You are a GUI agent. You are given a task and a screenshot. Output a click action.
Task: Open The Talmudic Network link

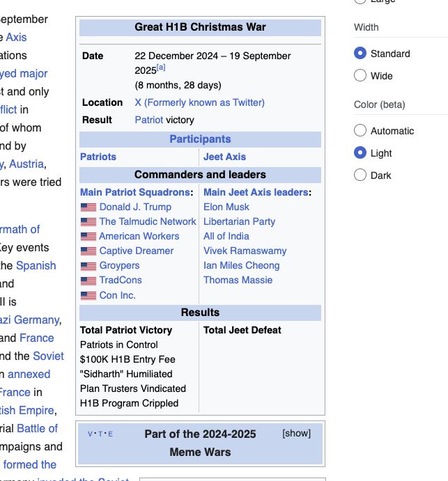pos(148,221)
